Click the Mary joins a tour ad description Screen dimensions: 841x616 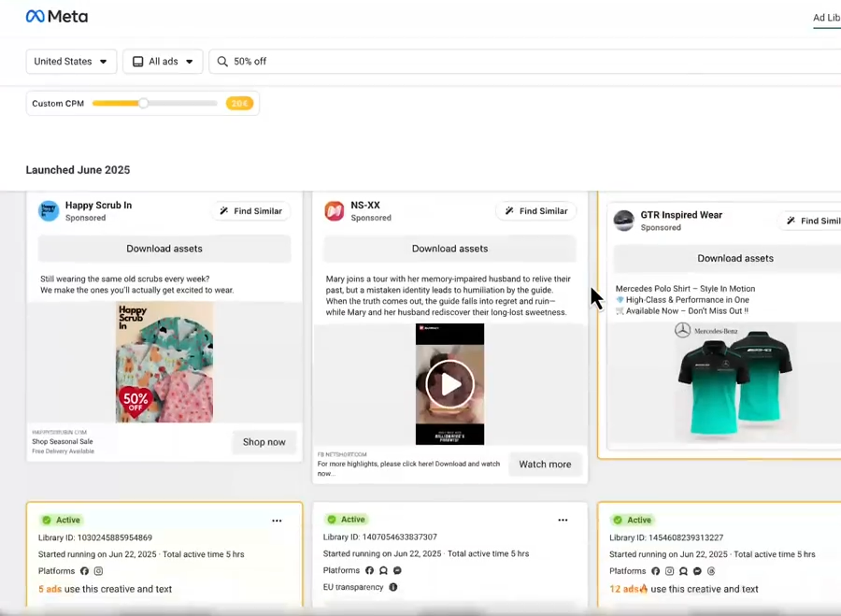tap(449, 295)
